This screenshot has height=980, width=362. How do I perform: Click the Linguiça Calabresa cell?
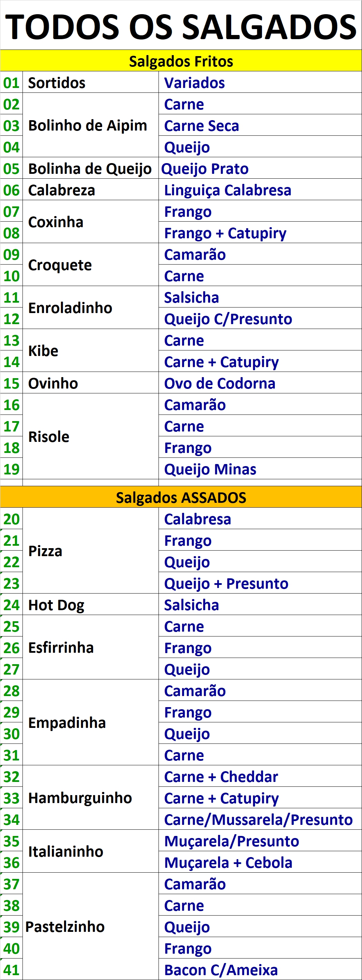(x=260, y=190)
